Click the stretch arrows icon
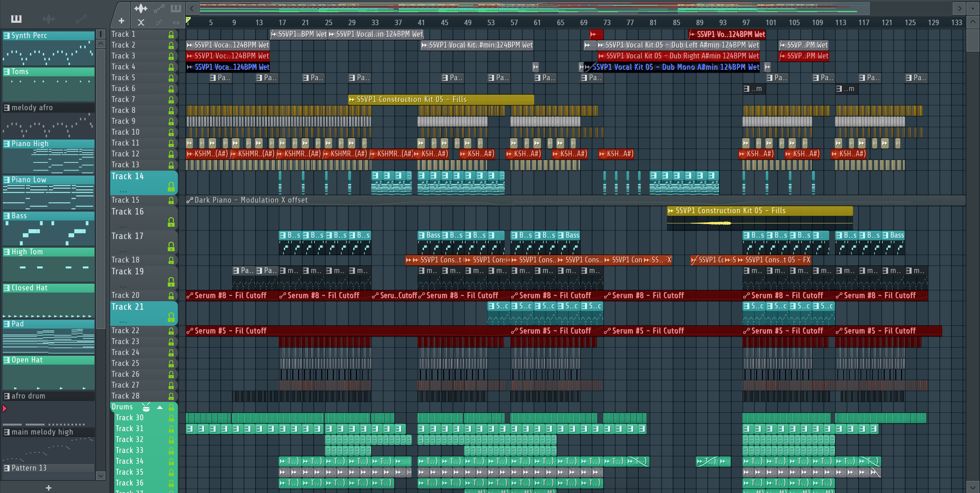Screen dimensions: 980x493 coord(176,22)
